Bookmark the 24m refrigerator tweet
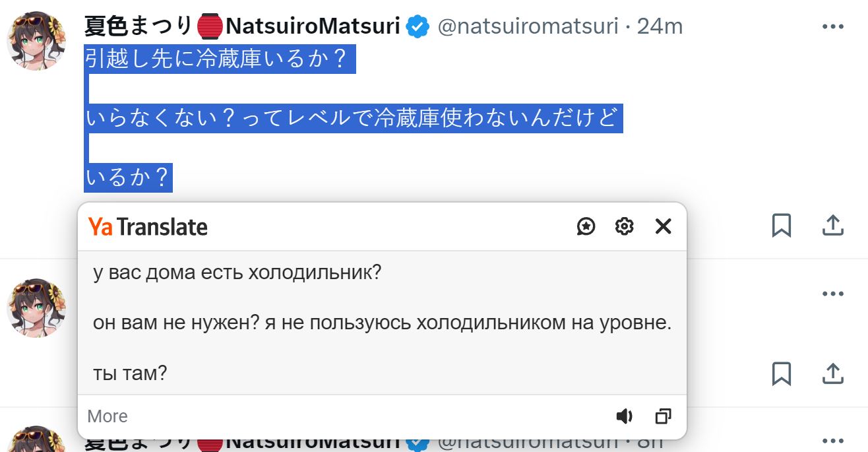This screenshot has height=452, width=868. tap(782, 226)
